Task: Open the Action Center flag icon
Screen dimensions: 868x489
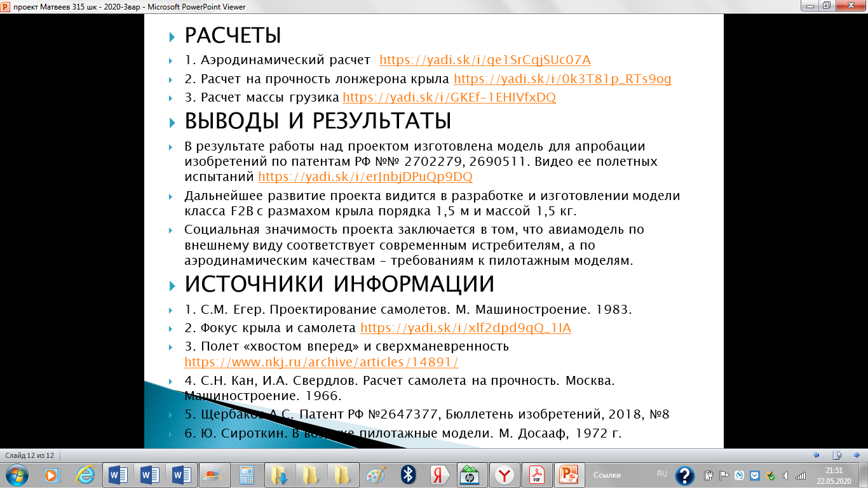Action: pyautogui.click(x=724, y=476)
